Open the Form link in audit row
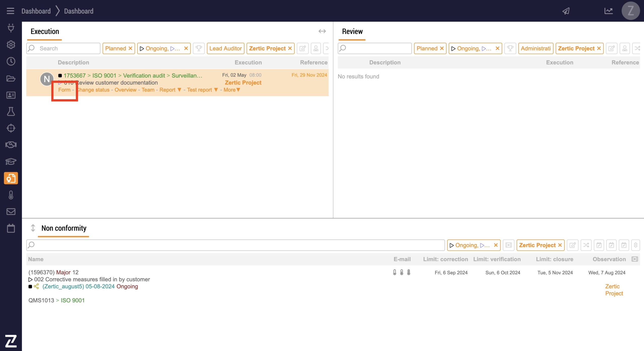Viewport: 644px width, 351px height. (x=64, y=90)
